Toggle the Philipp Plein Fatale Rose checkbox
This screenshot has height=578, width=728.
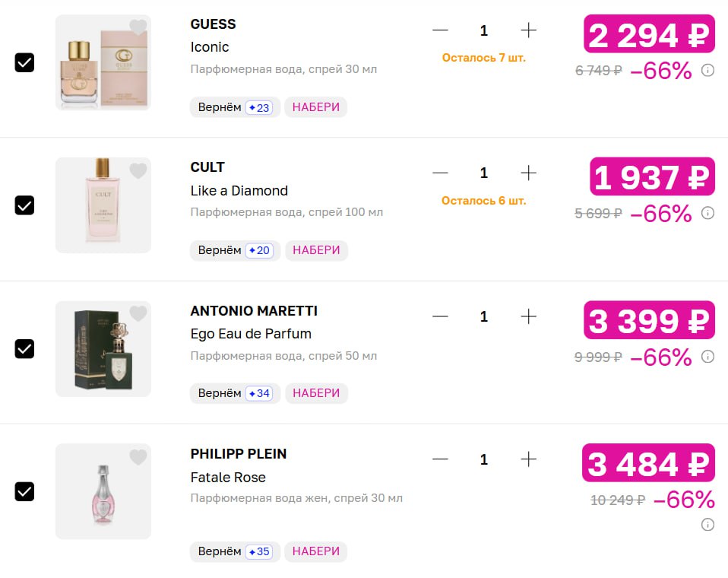[25, 491]
